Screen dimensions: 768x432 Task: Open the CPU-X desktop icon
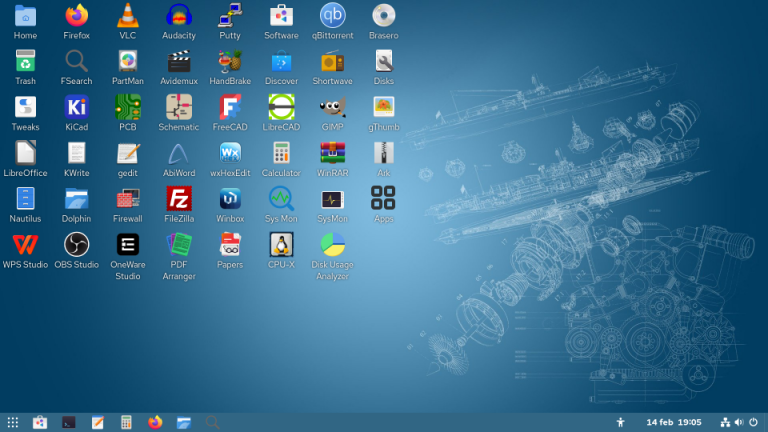281,245
